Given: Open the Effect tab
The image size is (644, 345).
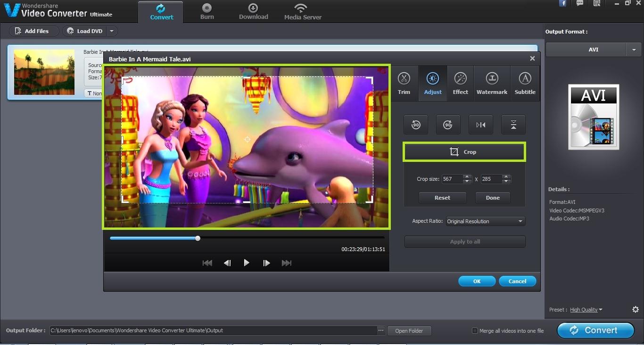Looking at the screenshot, I should pyautogui.click(x=461, y=83).
